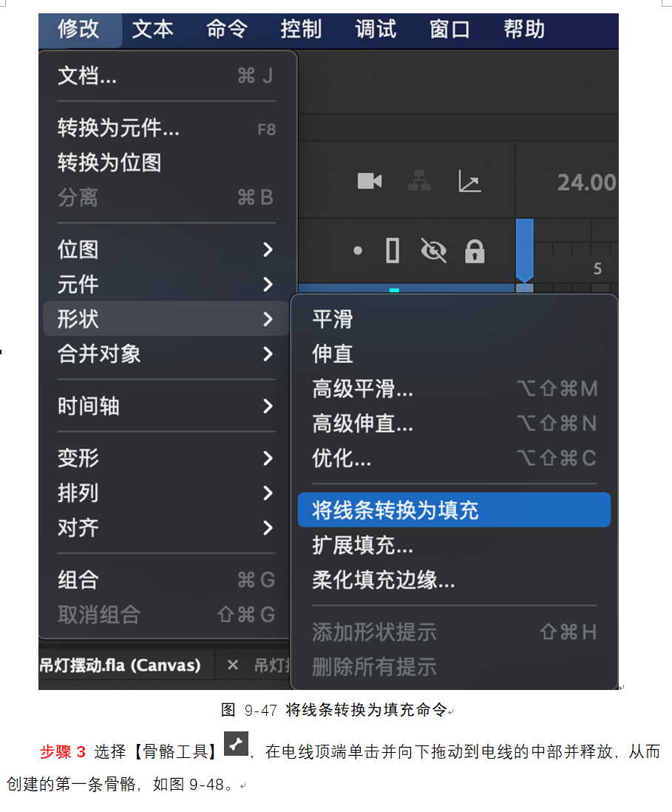
Task: Click the figure caption 图 9-47 text
Action: pos(335,710)
